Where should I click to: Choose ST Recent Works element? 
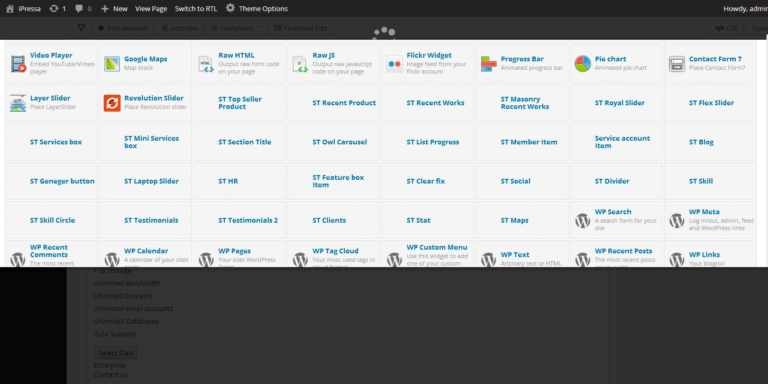point(428,103)
